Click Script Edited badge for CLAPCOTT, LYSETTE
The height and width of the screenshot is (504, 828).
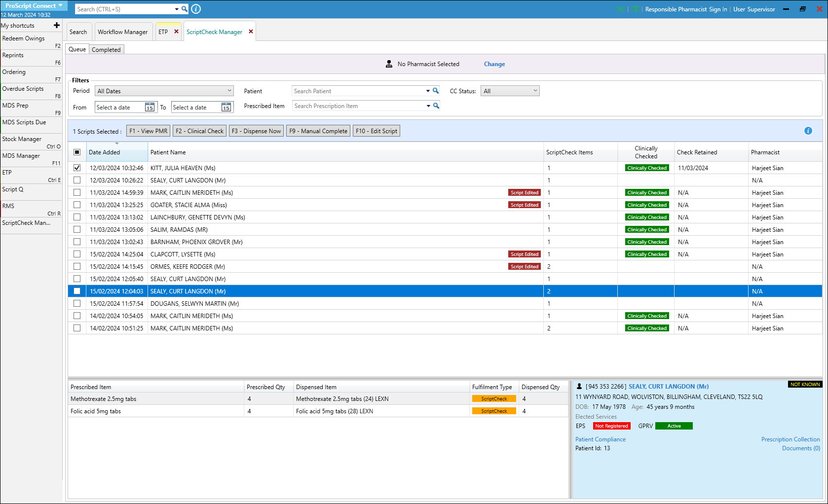525,254
